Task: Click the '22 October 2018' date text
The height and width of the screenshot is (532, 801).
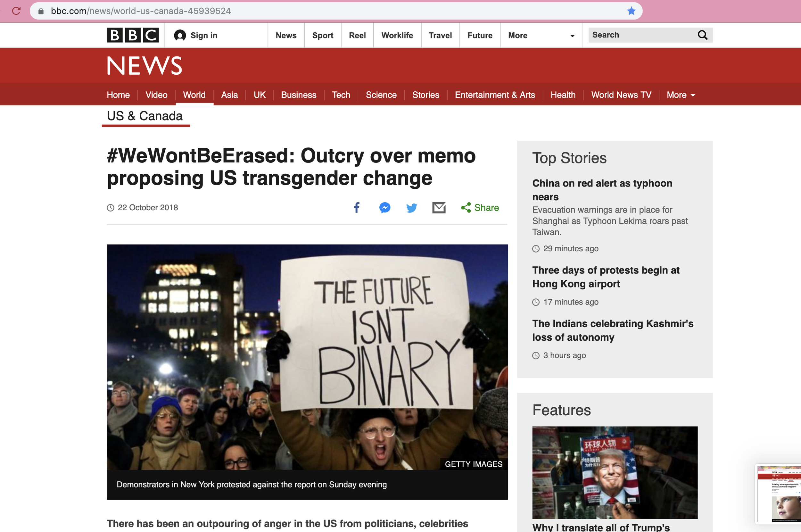Action: tap(147, 207)
